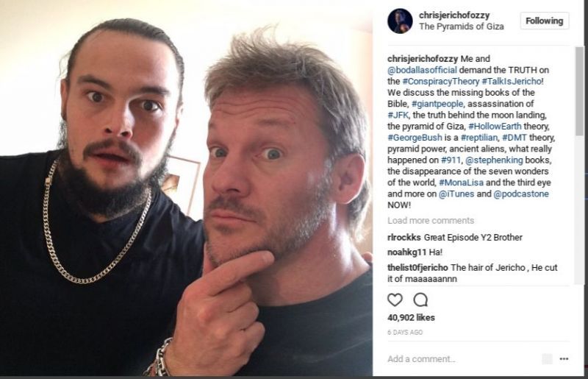The width and height of the screenshot is (588, 379).
Task: Click the selfie photo of two men
Action: click(187, 188)
